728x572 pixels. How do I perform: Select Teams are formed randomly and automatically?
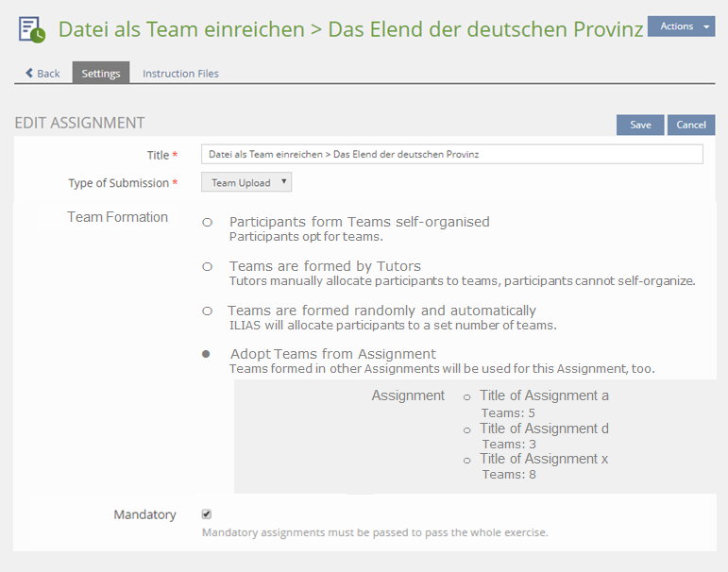tap(207, 311)
